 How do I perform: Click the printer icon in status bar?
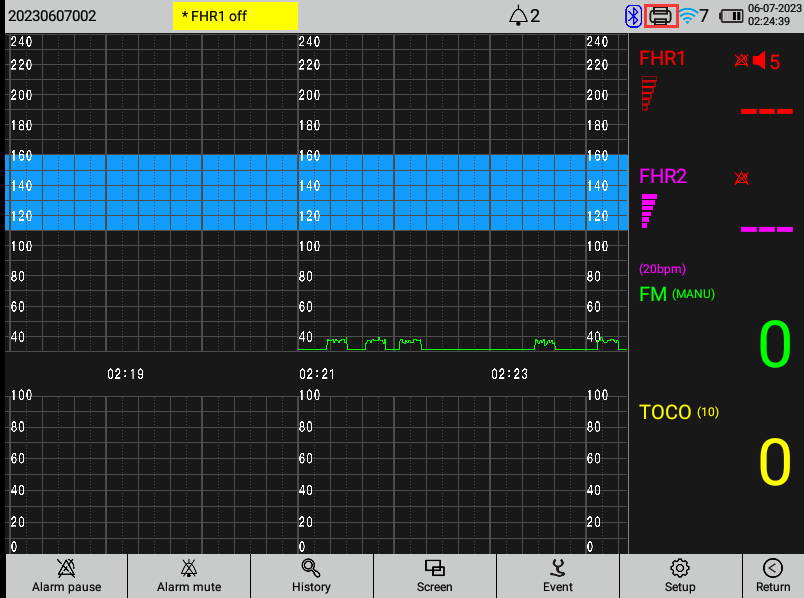click(661, 16)
